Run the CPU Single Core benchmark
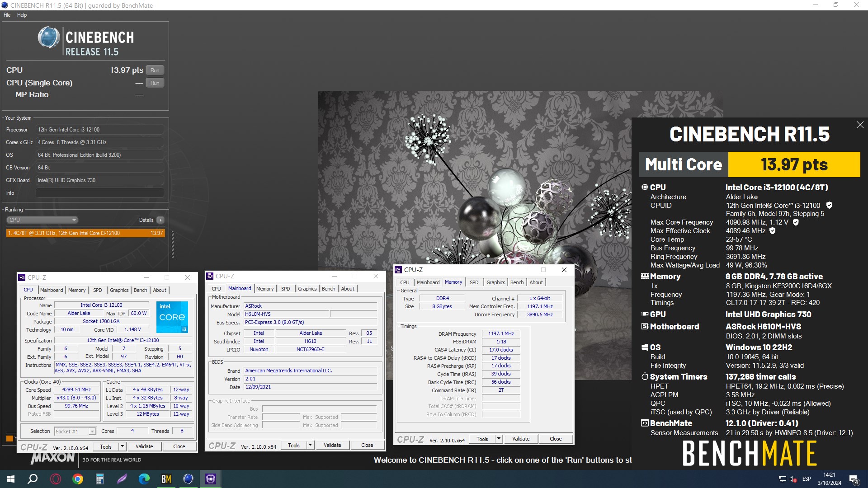The image size is (868, 488). click(x=155, y=83)
